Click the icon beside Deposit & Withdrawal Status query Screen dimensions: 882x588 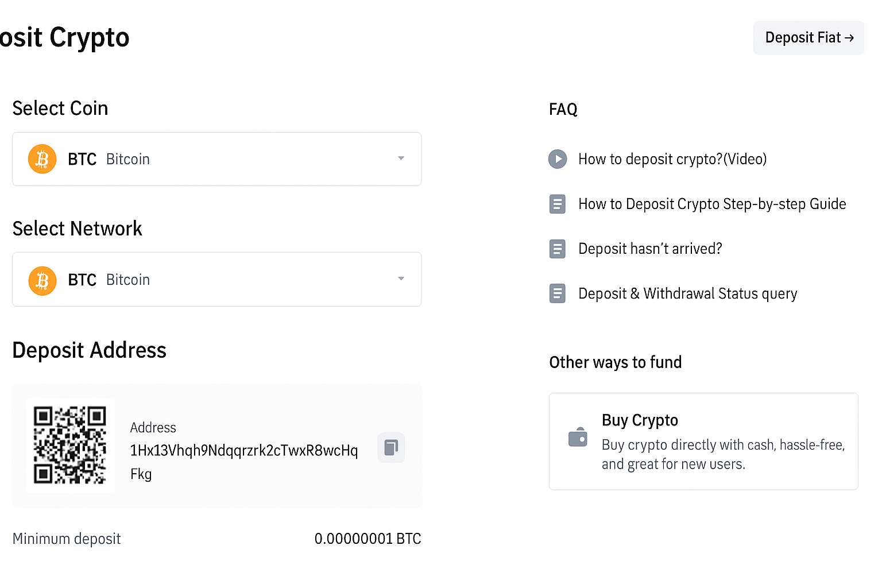point(558,293)
